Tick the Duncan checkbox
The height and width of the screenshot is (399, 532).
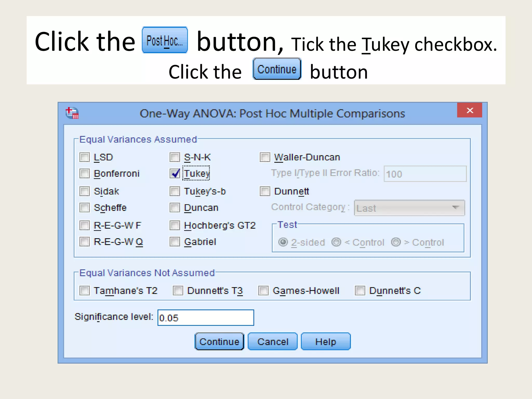click(175, 208)
